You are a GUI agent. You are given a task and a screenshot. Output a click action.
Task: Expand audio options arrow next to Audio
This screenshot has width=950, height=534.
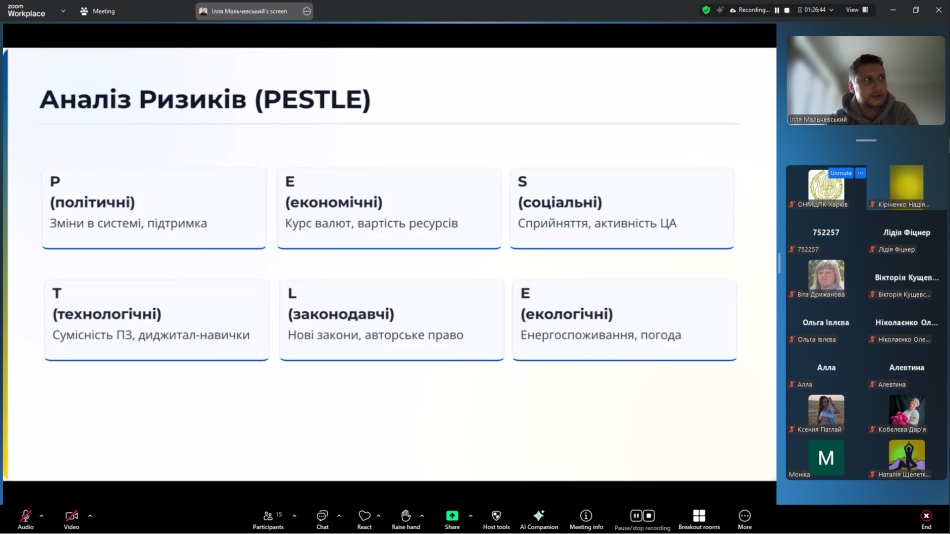tap(41, 516)
